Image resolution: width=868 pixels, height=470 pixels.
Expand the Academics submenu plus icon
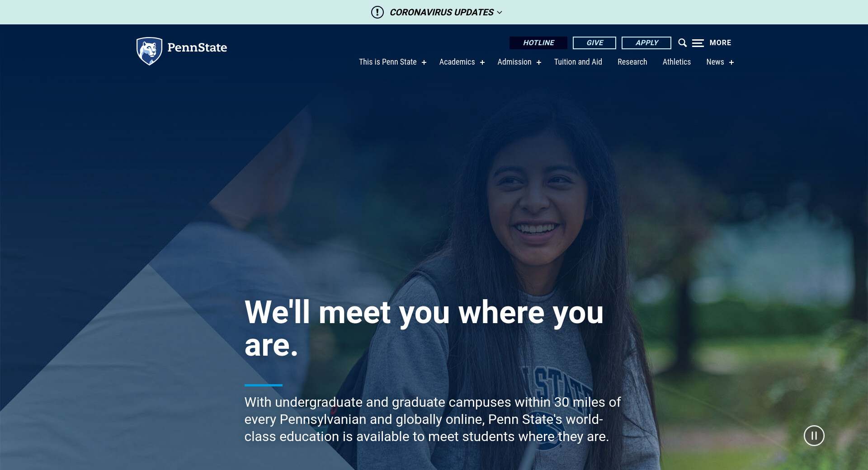482,62
